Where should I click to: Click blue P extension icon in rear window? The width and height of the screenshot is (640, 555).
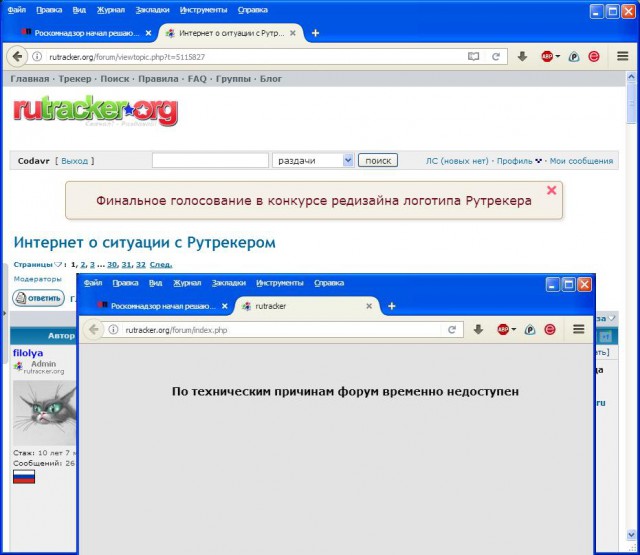click(x=574, y=57)
